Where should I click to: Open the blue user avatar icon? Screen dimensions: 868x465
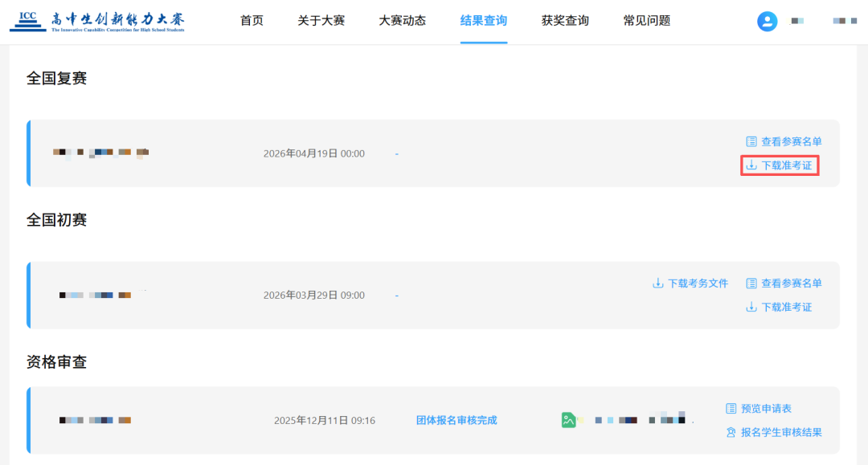click(767, 22)
